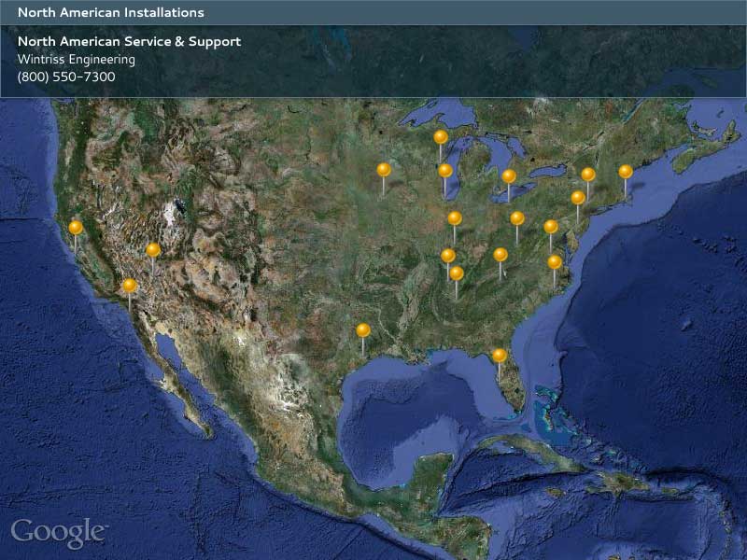Click the pin in Michigan's lower peninsula
The width and height of the screenshot is (747, 560).
[509, 176]
